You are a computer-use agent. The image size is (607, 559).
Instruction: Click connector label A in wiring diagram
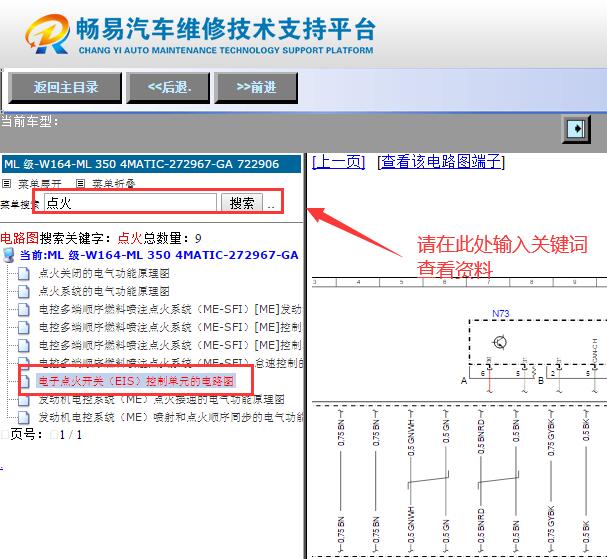464,381
